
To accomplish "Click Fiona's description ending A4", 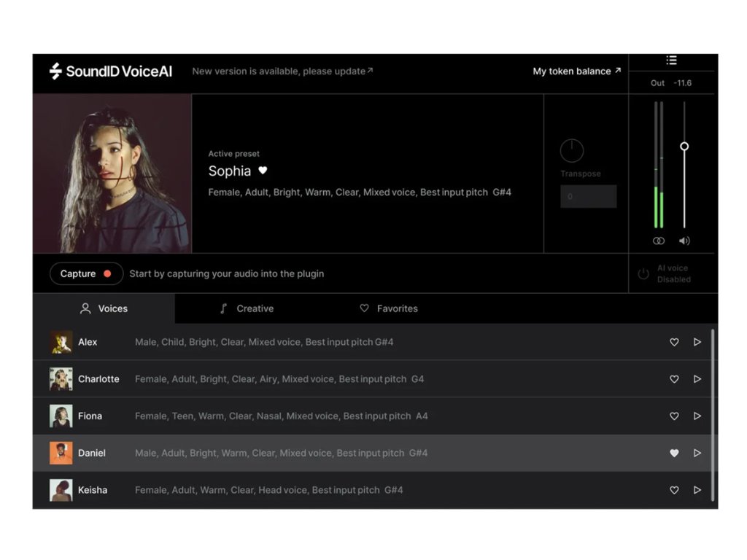I will pyautogui.click(x=282, y=416).
